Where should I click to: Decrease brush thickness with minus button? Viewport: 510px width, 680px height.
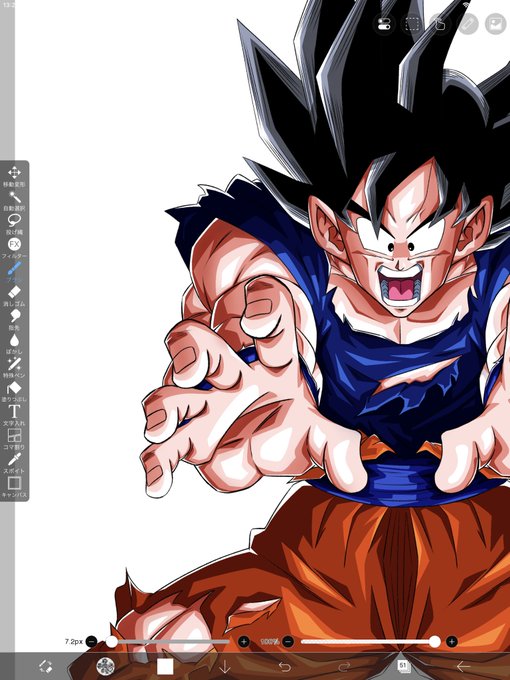(x=92, y=641)
